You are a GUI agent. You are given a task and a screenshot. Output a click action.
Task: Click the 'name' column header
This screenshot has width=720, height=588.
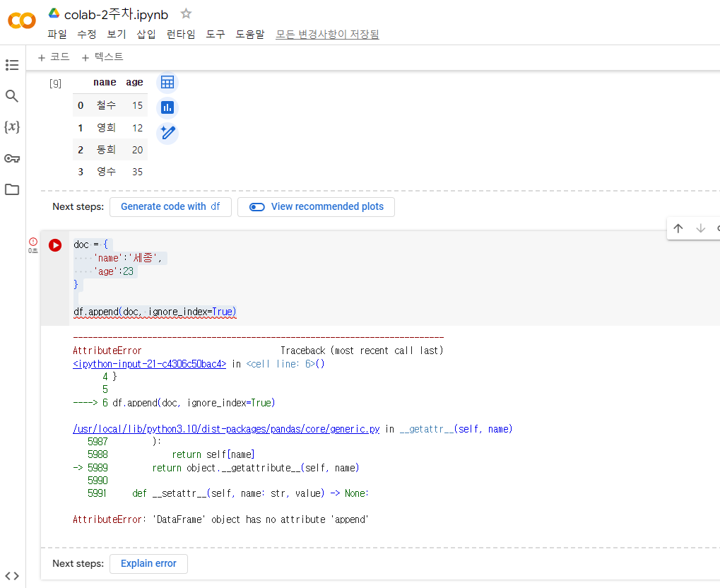tap(105, 82)
